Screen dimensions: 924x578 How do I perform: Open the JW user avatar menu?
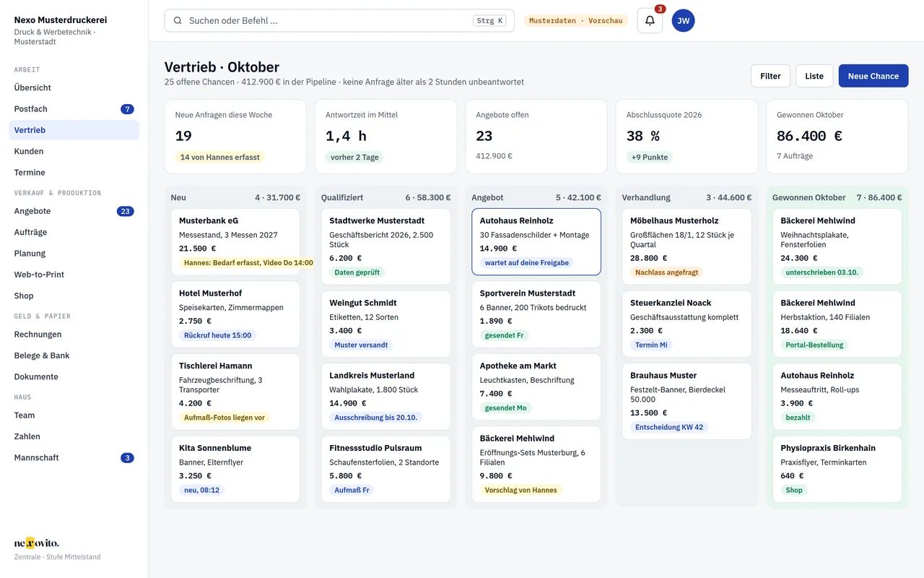click(684, 21)
